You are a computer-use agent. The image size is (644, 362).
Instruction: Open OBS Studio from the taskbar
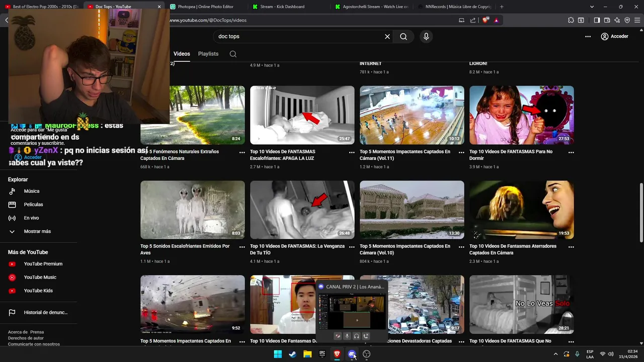tap(366, 354)
